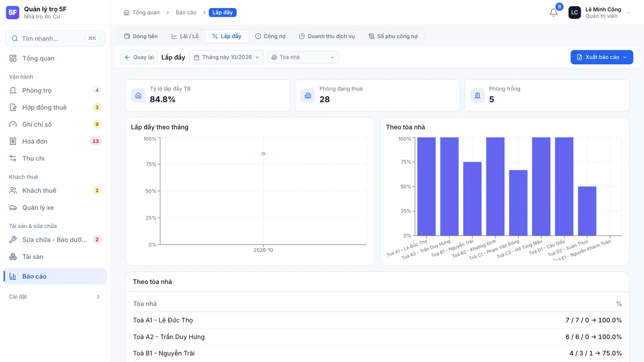Image resolution: width=644 pixels, height=362 pixels.
Task: Open the Tòa nhà building filter dropdown
Action: 303,57
